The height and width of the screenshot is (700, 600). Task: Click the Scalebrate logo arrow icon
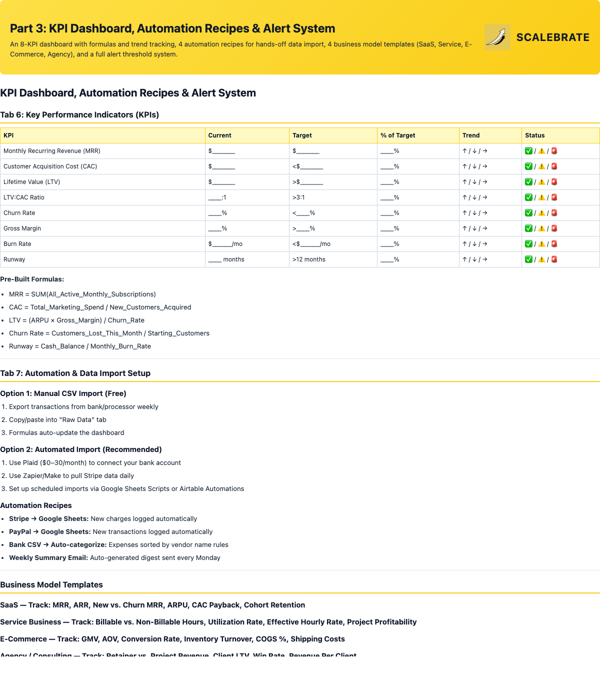pos(497,37)
